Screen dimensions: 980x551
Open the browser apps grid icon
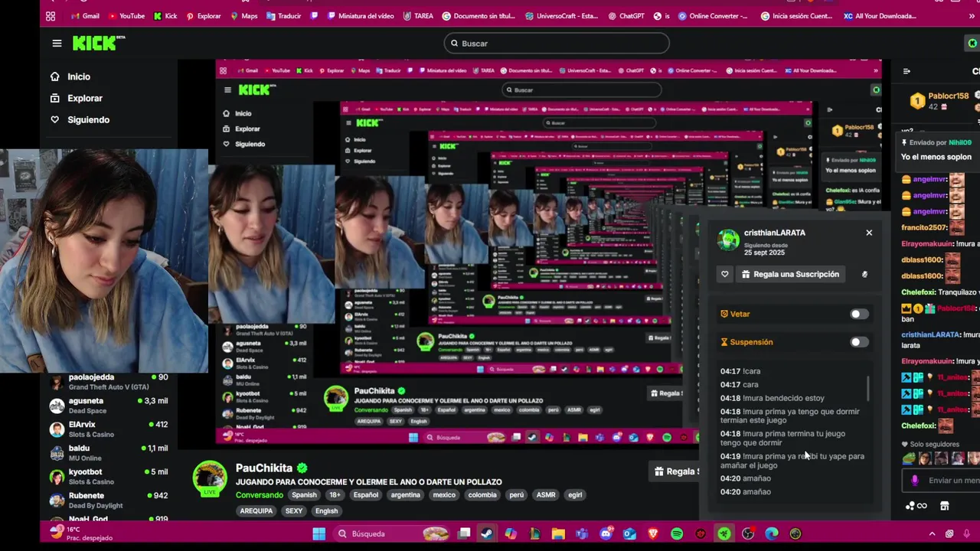[51, 16]
